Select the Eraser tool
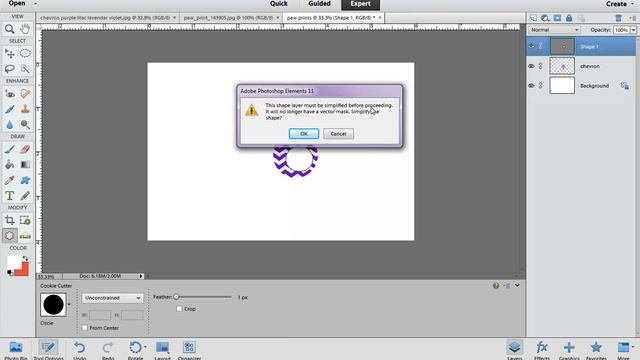 click(x=25, y=149)
